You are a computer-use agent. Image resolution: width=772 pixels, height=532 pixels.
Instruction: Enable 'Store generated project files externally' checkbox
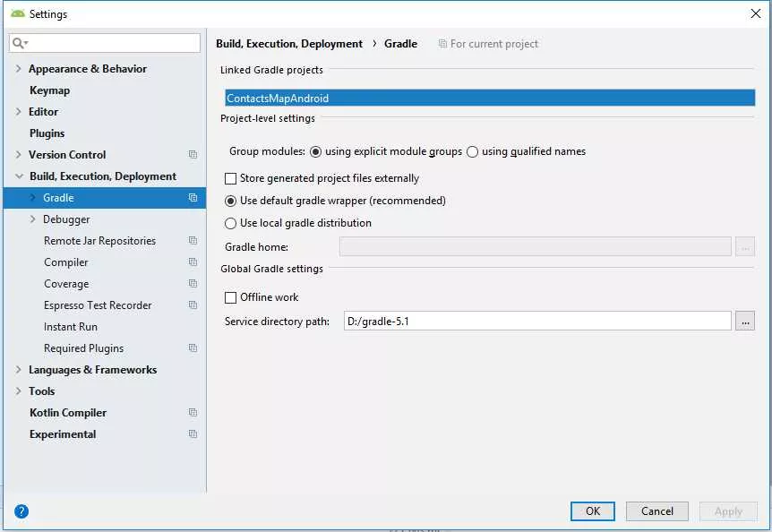click(230, 178)
